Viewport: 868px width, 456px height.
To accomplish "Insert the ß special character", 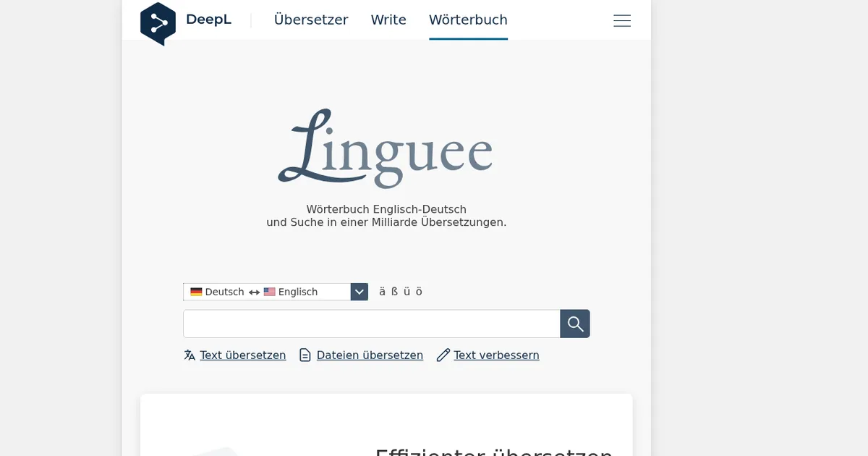I will pyautogui.click(x=394, y=292).
